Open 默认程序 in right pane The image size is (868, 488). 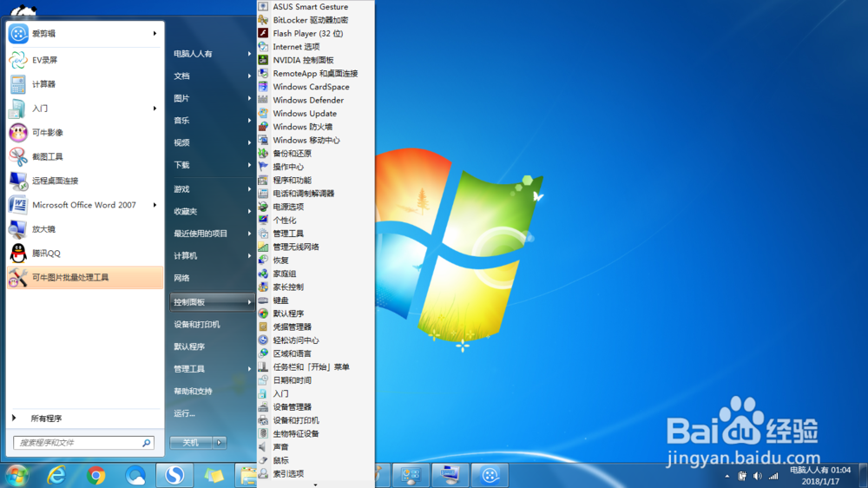[x=212, y=346]
